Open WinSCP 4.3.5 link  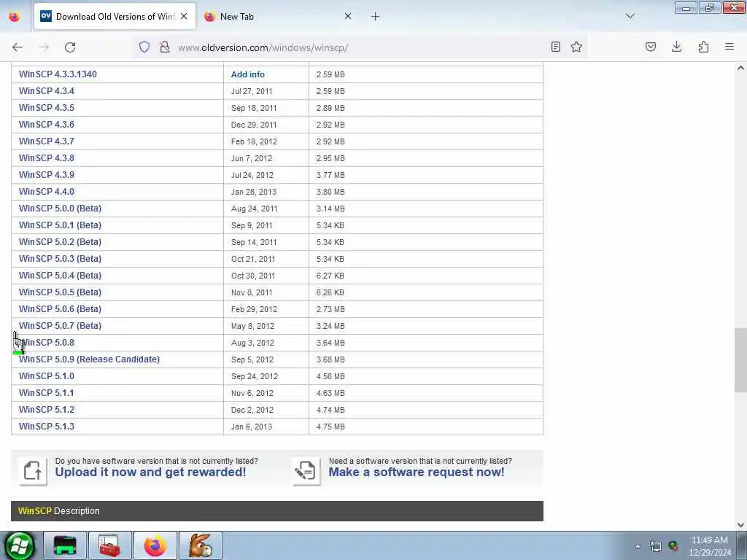click(x=46, y=108)
